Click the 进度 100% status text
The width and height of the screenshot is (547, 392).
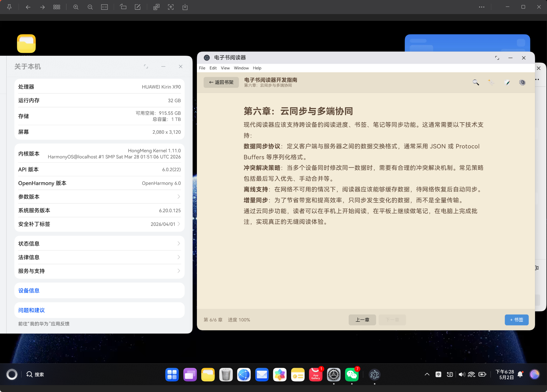click(239, 320)
